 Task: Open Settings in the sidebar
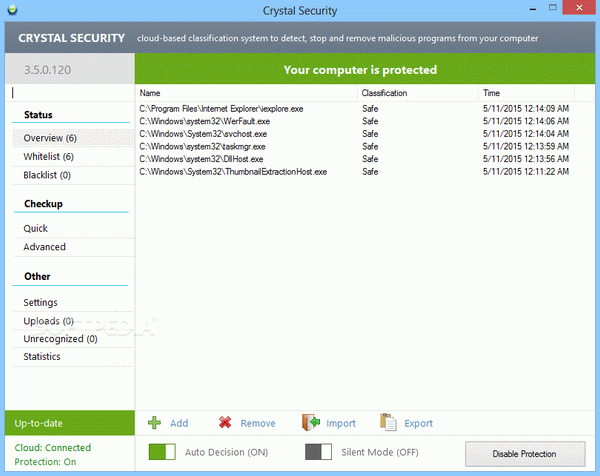pos(73,302)
